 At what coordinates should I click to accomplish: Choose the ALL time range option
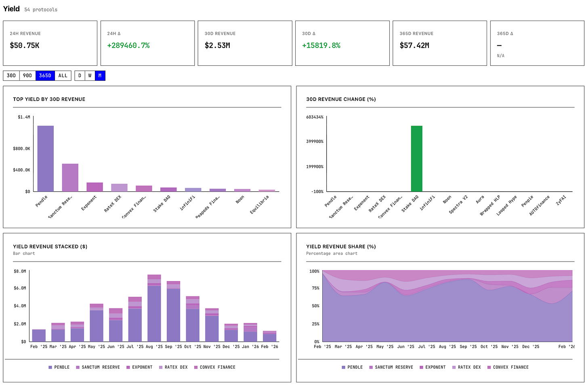(63, 76)
